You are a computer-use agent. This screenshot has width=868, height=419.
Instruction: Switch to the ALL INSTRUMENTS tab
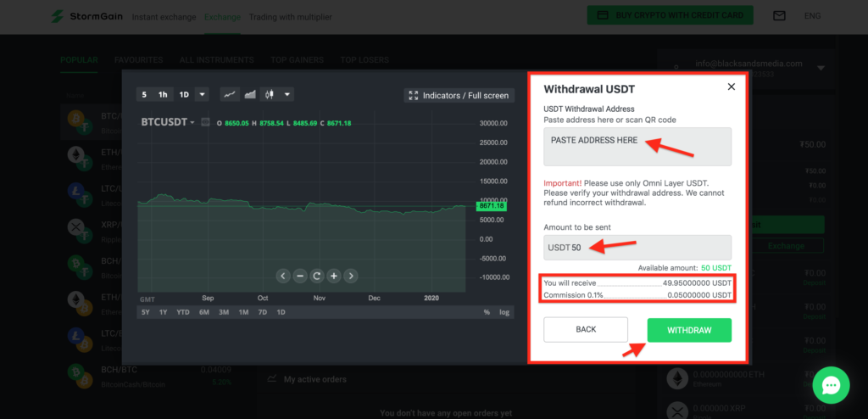click(x=216, y=60)
